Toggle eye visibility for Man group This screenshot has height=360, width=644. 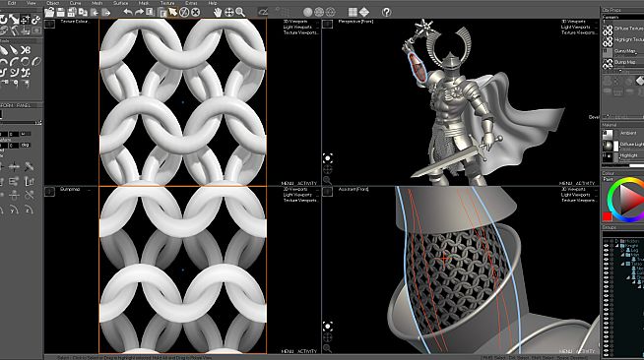pyautogui.click(x=606, y=255)
